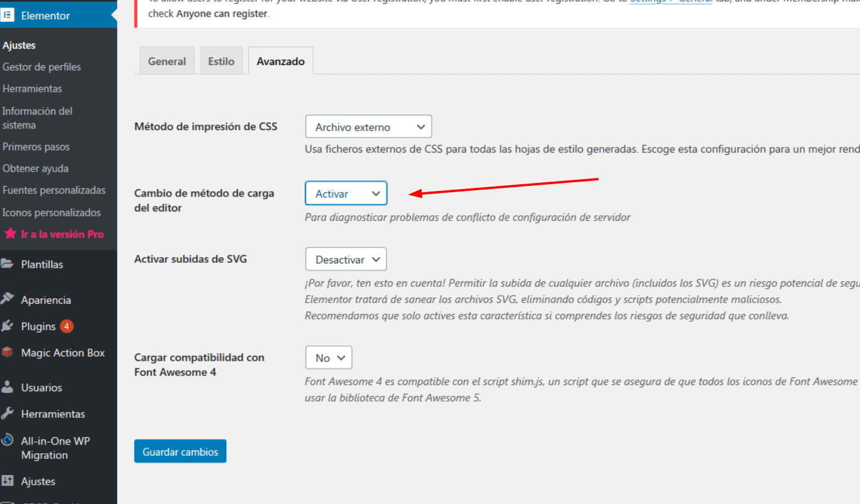This screenshot has height=504, width=860.
Task: Click the 'Cambio de método de carga del editor' label
Action: point(204,200)
